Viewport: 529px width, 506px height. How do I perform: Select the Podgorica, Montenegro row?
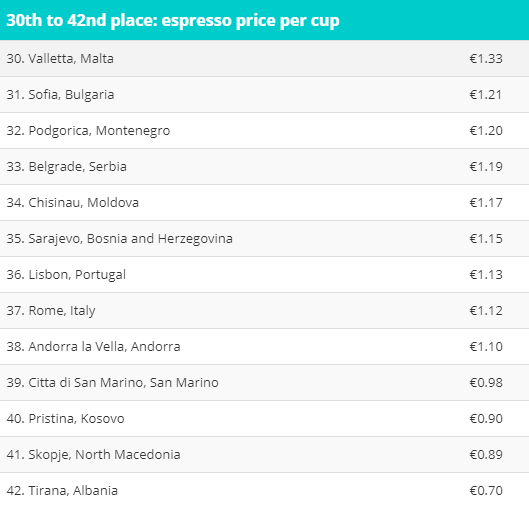coord(264,131)
